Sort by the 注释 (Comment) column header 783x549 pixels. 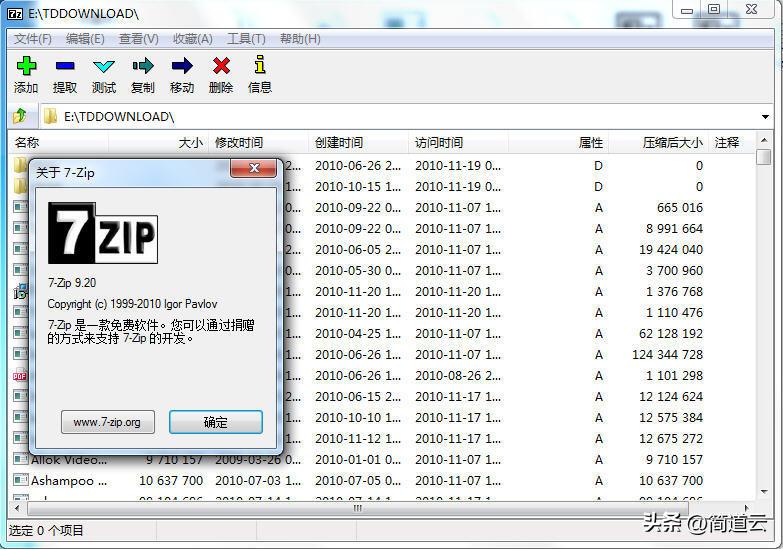731,142
